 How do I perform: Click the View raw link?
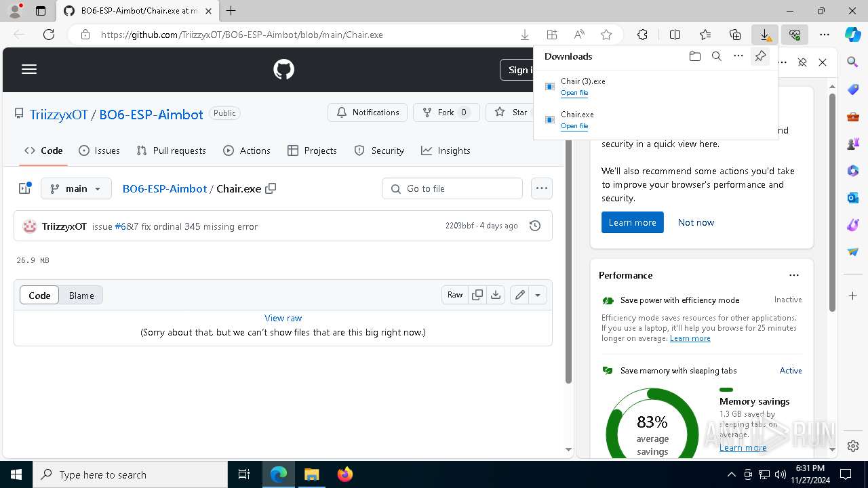(283, 318)
